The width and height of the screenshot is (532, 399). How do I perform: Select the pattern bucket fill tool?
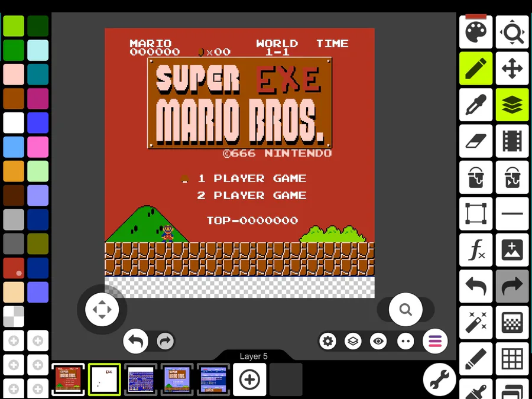click(512, 177)
